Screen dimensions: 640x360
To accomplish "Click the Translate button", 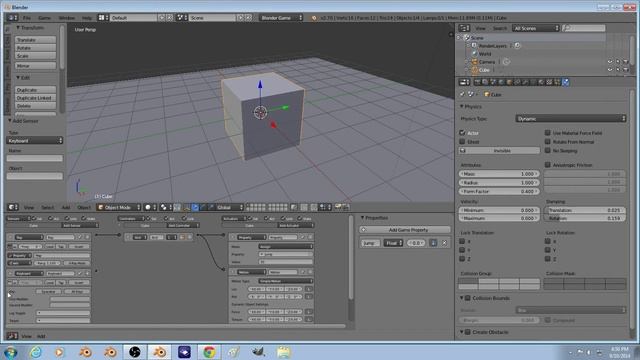I will (x=36, y=40).
